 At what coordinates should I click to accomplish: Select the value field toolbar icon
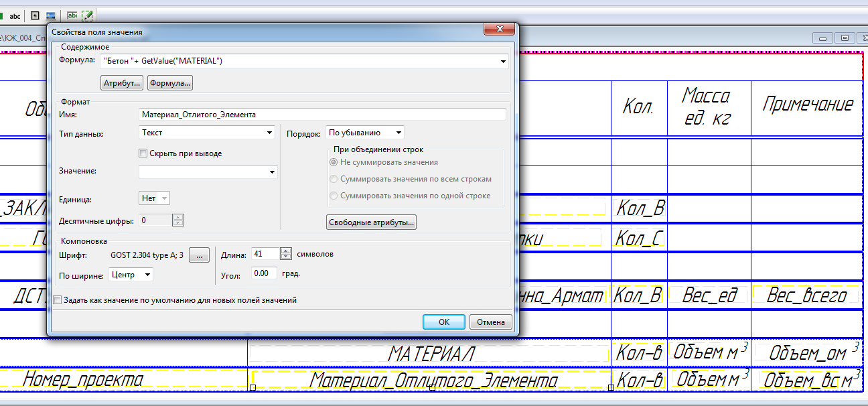click(x=72, y=15)
